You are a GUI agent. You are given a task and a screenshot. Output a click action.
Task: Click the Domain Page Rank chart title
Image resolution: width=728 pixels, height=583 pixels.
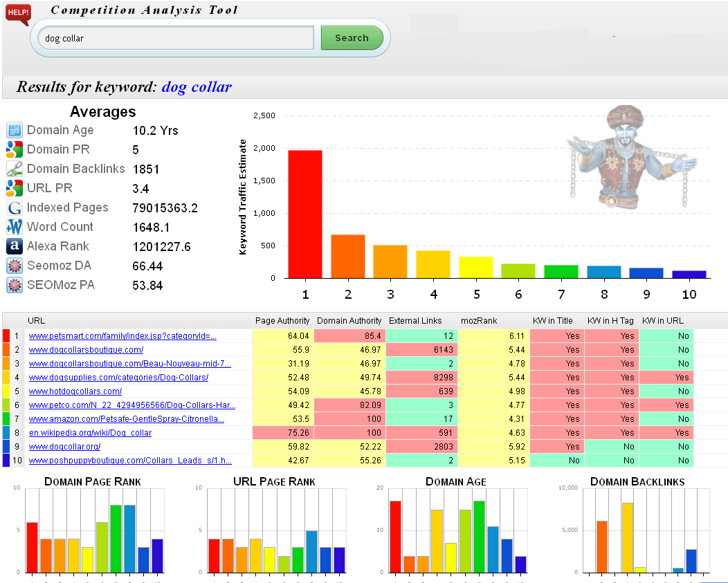coord(93,482)
